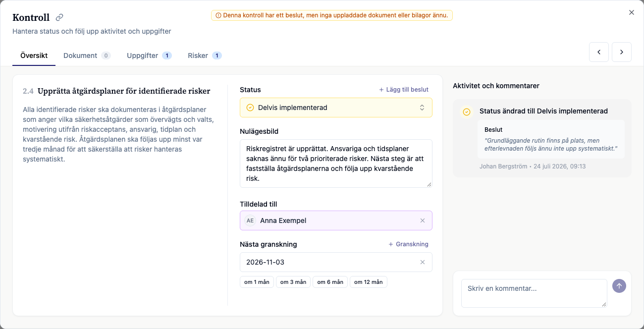Open the Status dropdown Delvis implementerad

click(x=336, y=108)
